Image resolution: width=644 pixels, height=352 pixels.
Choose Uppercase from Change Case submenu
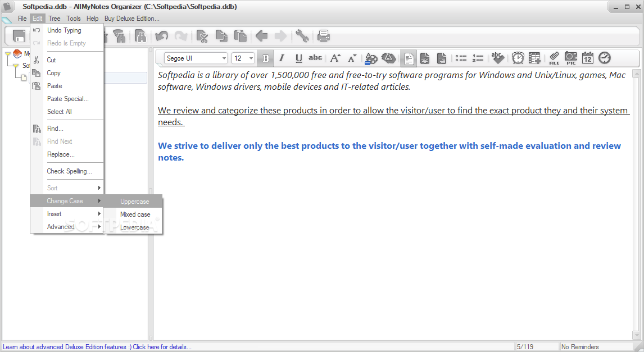pyautogui.click(x=134, y=202)
